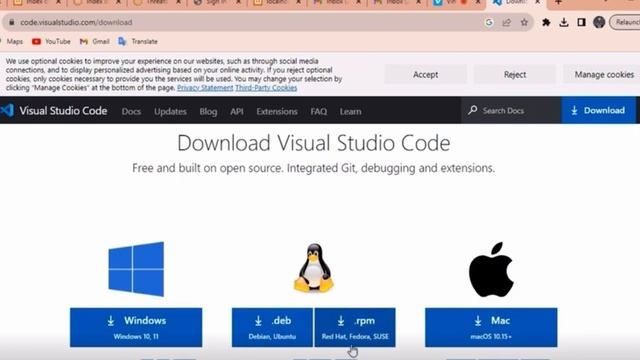Open the Third-Party Cookies link
This screenshot has height=360, width=640.
(x=266, y=88)
